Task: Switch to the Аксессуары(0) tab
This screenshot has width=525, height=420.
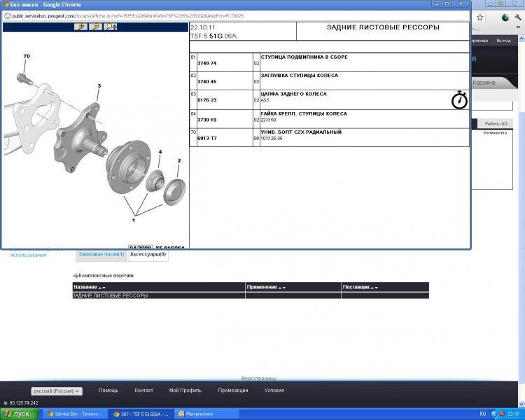Action: tap(148, 254)
